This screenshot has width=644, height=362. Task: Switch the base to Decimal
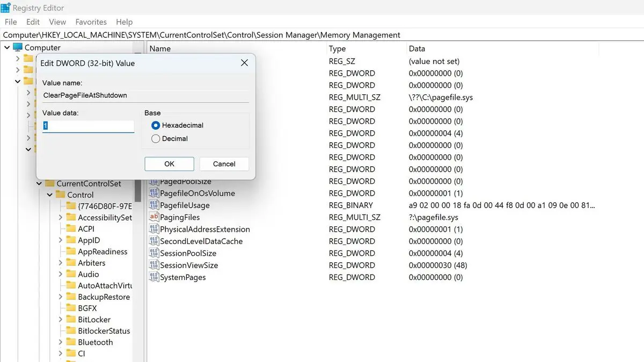point(155,138)
